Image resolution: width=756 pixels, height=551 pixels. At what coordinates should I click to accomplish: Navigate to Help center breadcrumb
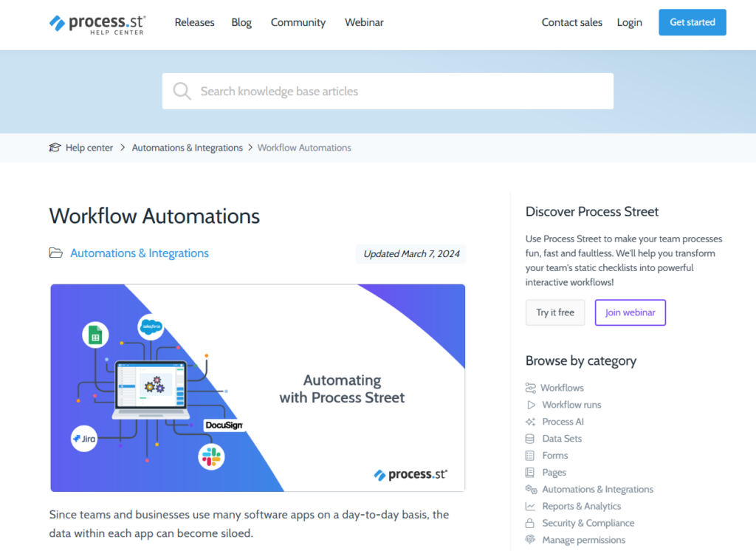pos(89,148)
